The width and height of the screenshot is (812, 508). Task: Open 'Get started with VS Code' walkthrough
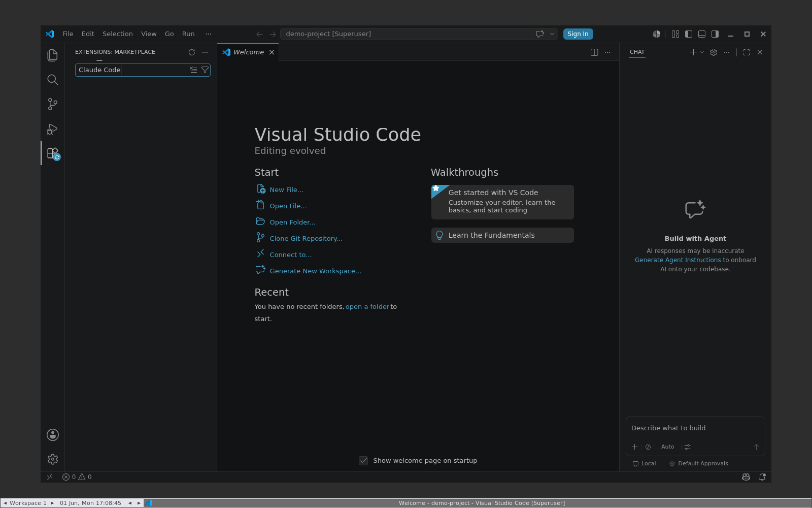(502, 202)
